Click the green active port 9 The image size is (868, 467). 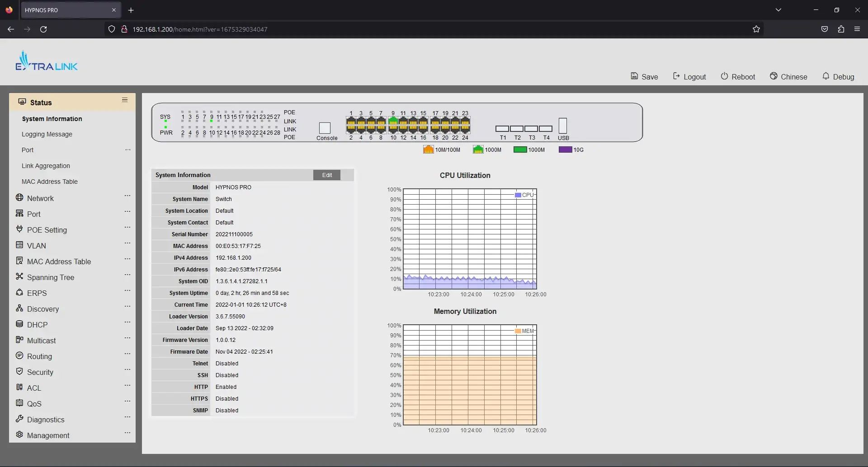click(x=393, y=121)
